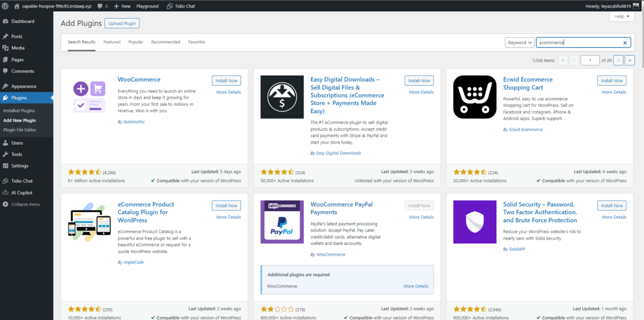Clear the search field with the X icon

(x=625, y=42)
